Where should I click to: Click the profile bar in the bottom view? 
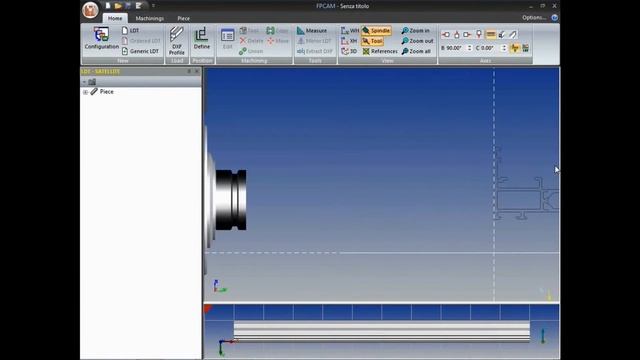coord(382,331)
